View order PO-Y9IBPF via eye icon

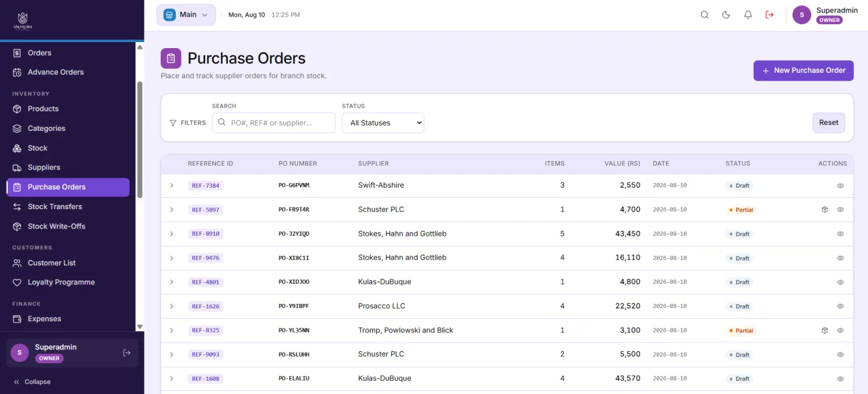pyautogui.click(x=841, y=306)
